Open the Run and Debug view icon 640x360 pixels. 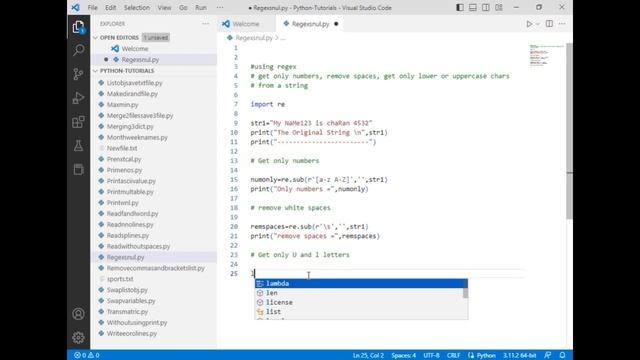pos(78,98)
